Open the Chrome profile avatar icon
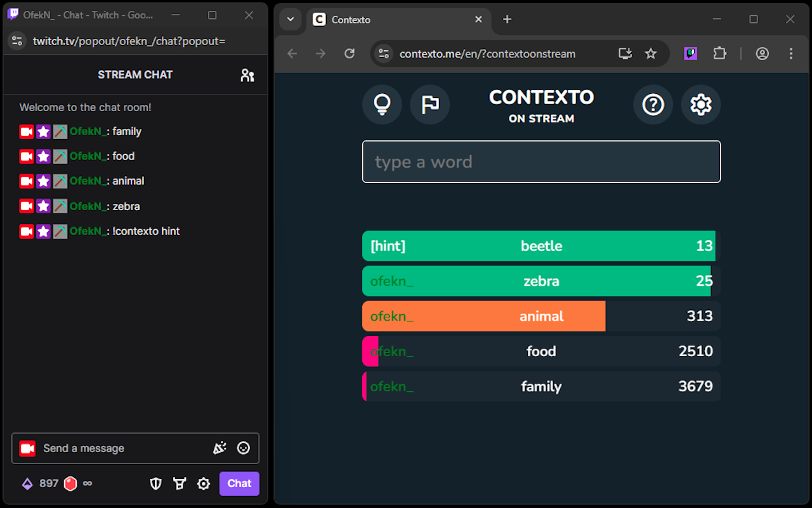 [x=763, y=54]
